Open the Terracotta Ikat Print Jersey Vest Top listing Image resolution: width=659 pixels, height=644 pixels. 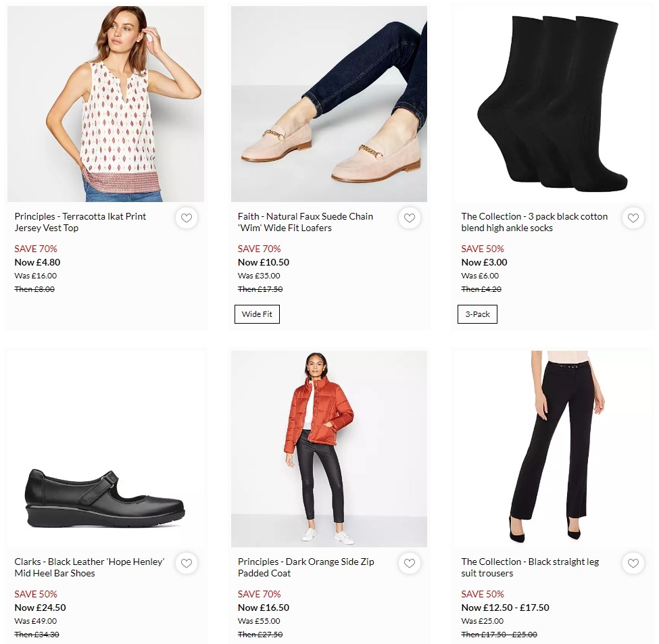pyautogui.click(x=80, y=223)
